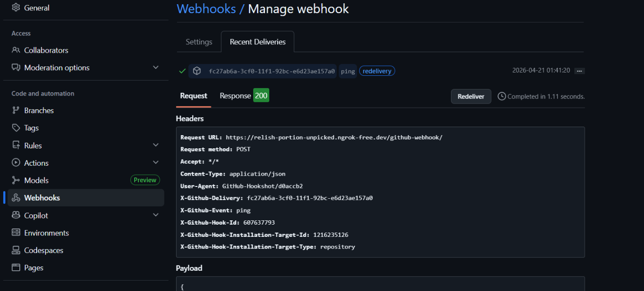Viewport: 644px width, 291px height.
Task: Click the Environments server icon
Action: pyautogui.click(x=16, y=233)
